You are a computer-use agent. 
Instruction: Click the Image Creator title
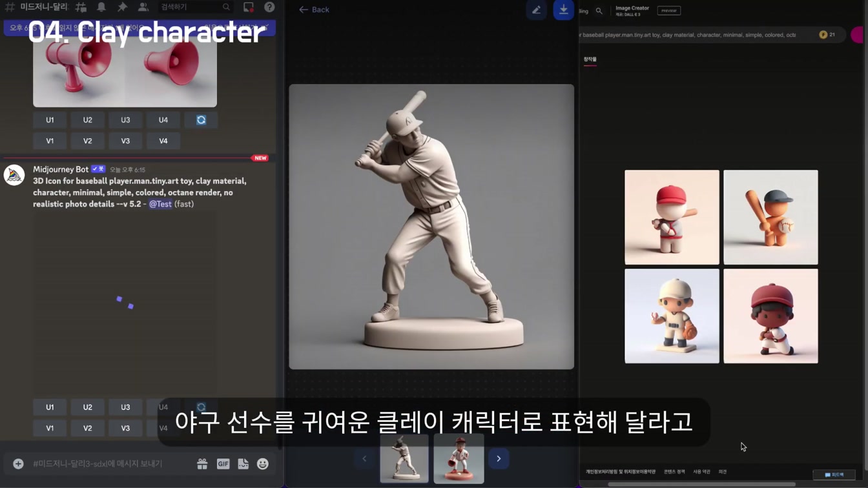click(632, 8)
